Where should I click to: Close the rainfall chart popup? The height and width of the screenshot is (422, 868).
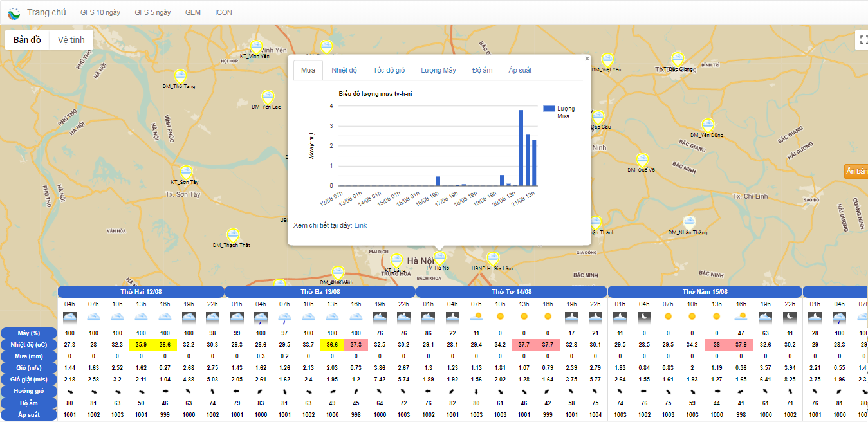point(586,59)
